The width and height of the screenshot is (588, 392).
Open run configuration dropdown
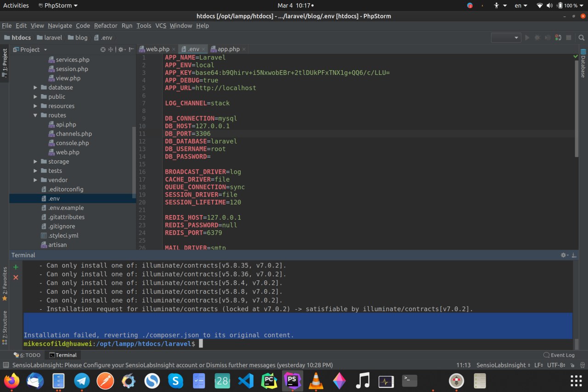click(506, 38)
